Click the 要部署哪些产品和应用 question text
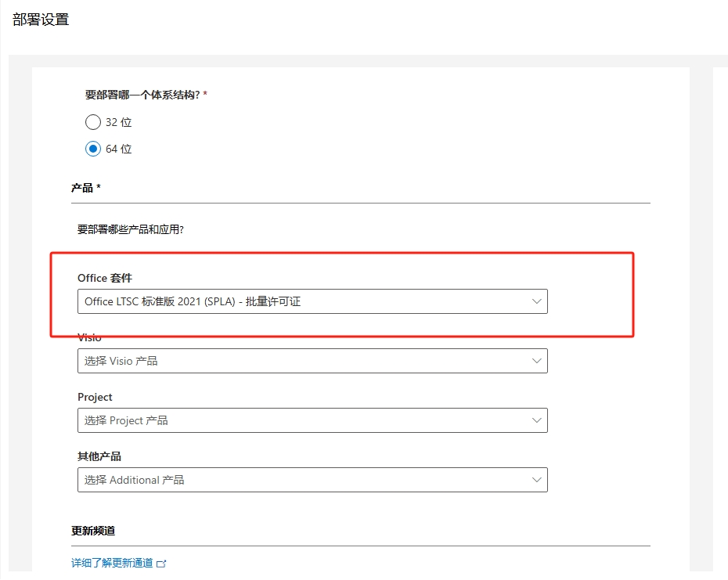Screen dimensions: 728x580 (130, 230)
